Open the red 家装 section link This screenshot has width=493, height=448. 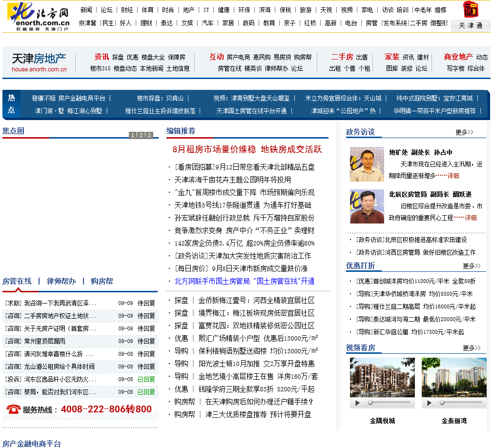(392, 57)
